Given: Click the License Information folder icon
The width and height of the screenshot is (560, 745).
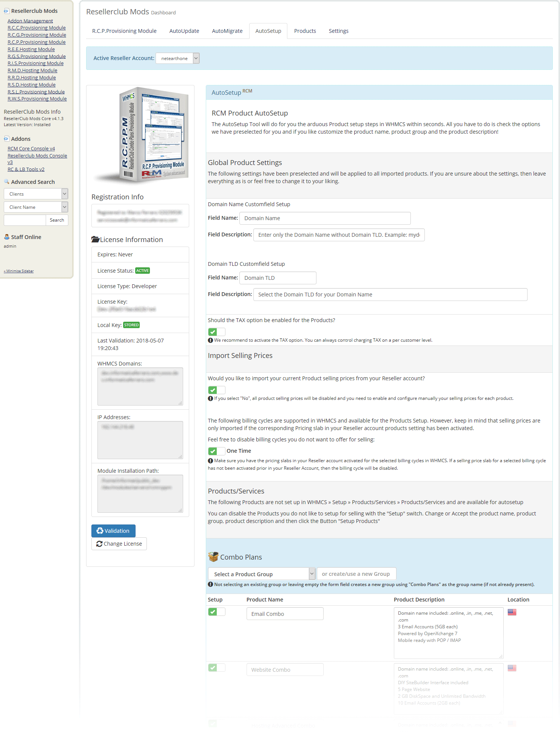Looking at the screenshot, I should 95,239.
